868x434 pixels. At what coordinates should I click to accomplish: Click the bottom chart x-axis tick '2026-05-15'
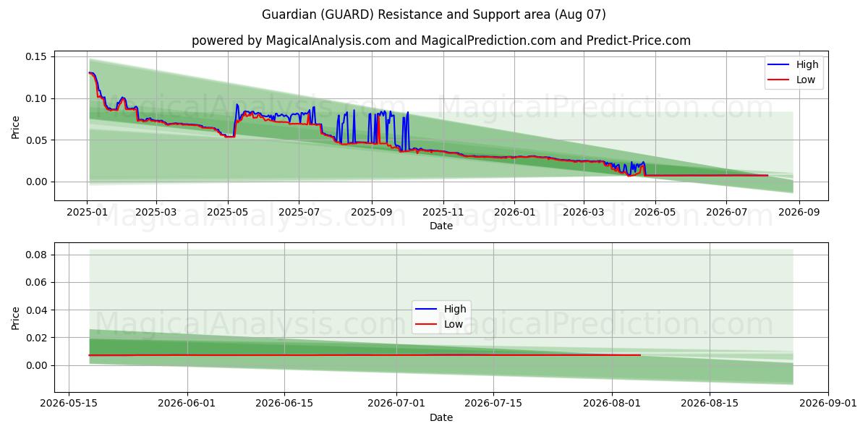point(69,404)
